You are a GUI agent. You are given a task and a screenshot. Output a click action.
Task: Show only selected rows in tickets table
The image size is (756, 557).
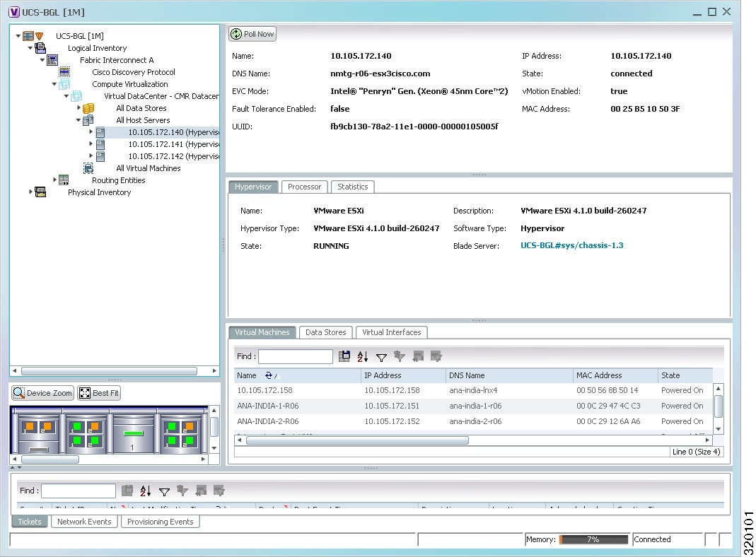pos(219,491)
